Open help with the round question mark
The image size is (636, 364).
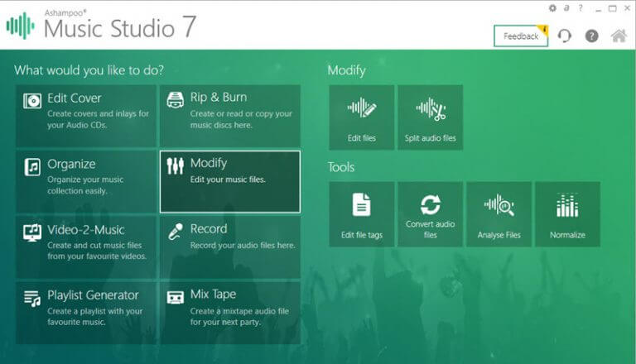[x=591, y=36]
